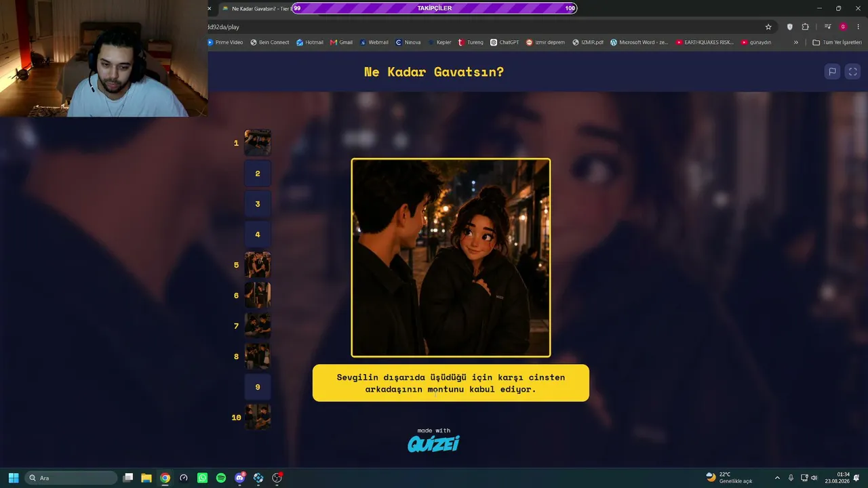Open the blue diamond app in the taskbar
The width and height of the screenshot is (868, 488).
coord(258,478)
